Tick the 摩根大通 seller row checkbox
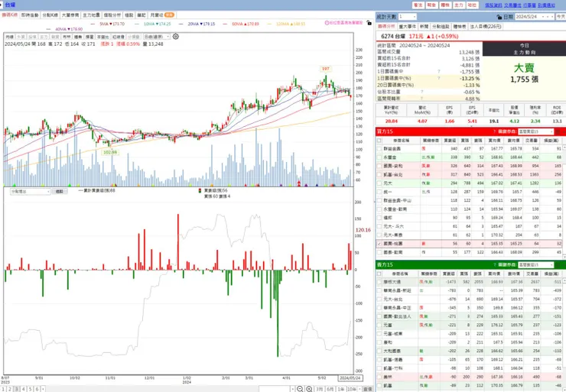The image size is (566, 392). pyautogui.click(x=379, y=282)
